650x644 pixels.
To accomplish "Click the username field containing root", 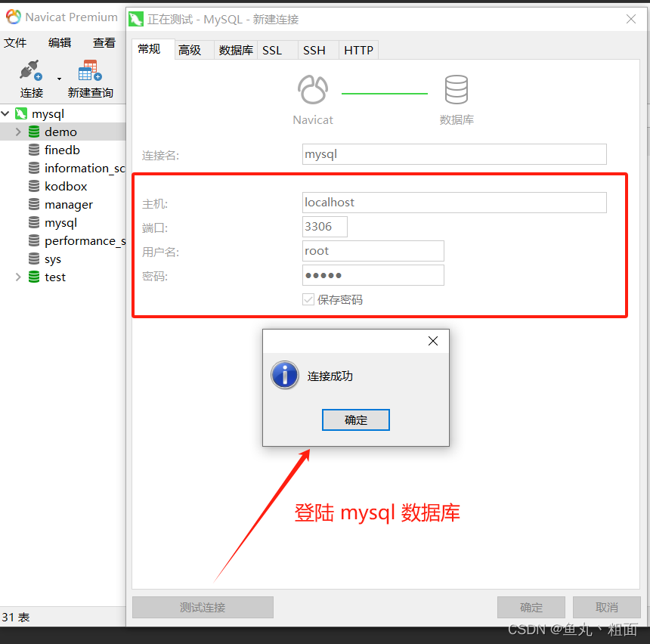I will (x=373, y=251).
